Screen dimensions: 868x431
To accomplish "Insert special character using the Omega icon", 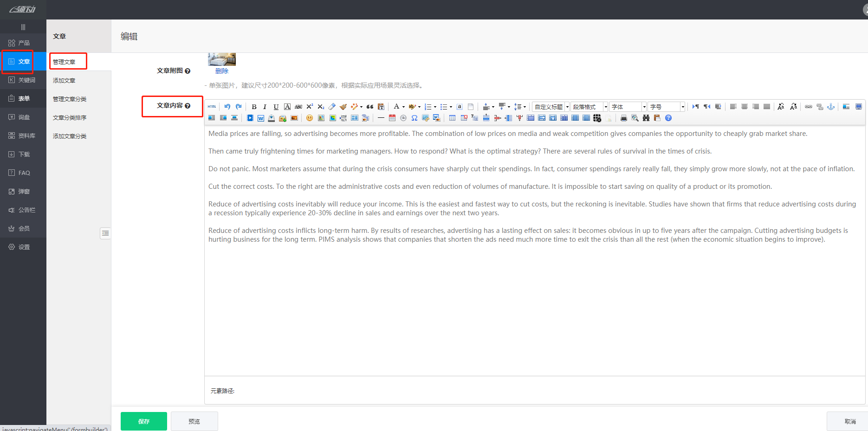I will tap(415, 118).
